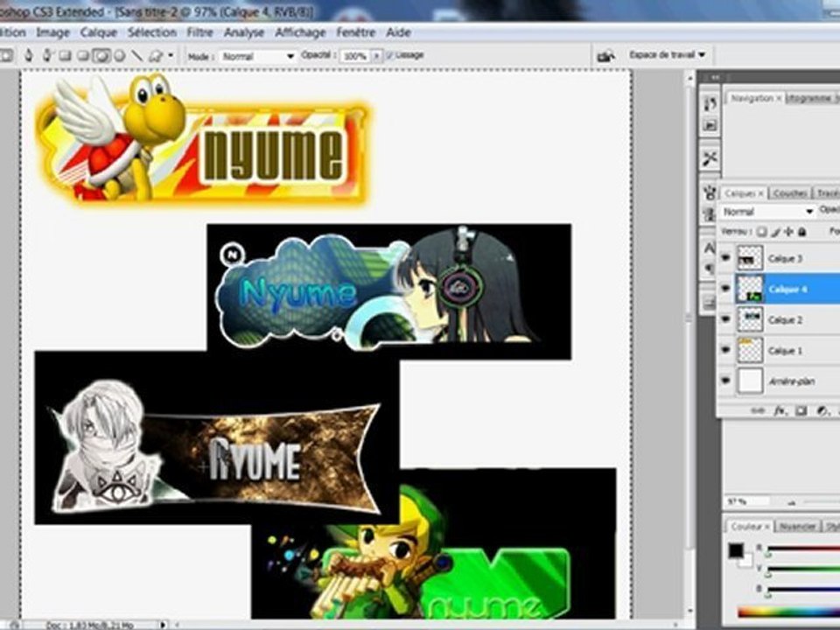Select the Calque 3 layer thumbnail
840x630 pixels.
[750, 258]
